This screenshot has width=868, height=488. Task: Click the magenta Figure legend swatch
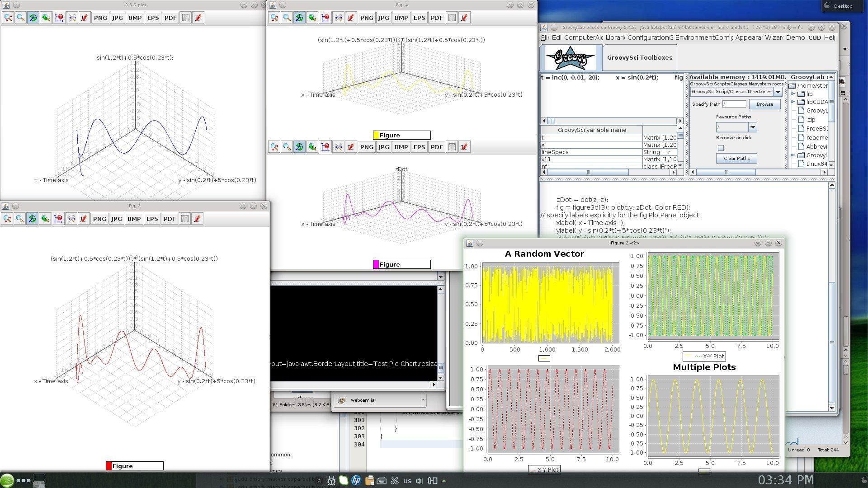(376, 265)
